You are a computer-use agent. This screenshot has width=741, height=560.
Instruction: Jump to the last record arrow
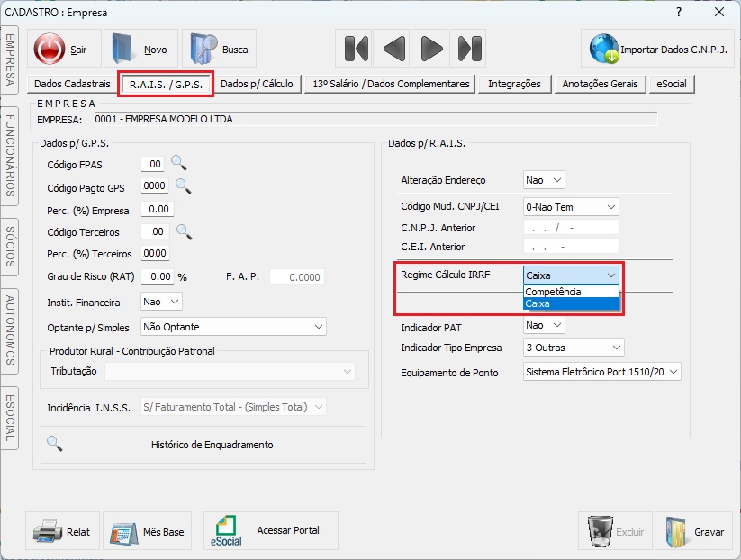tap(469, 49)
